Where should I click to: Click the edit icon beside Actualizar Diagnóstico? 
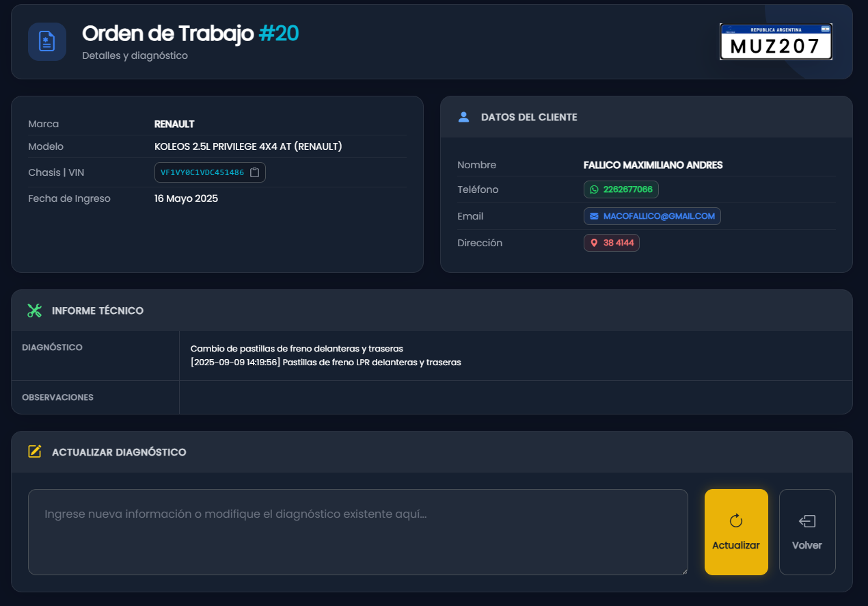tap(34, 452)
